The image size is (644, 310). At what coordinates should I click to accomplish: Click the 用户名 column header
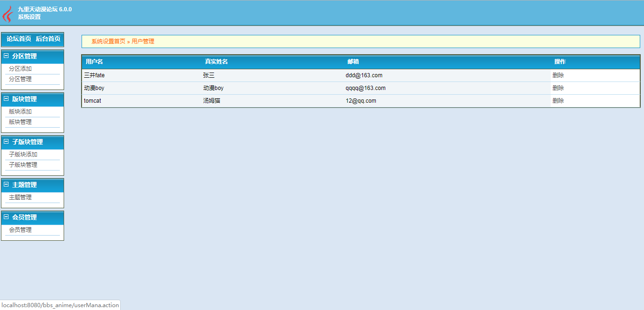tap(94, 62)
